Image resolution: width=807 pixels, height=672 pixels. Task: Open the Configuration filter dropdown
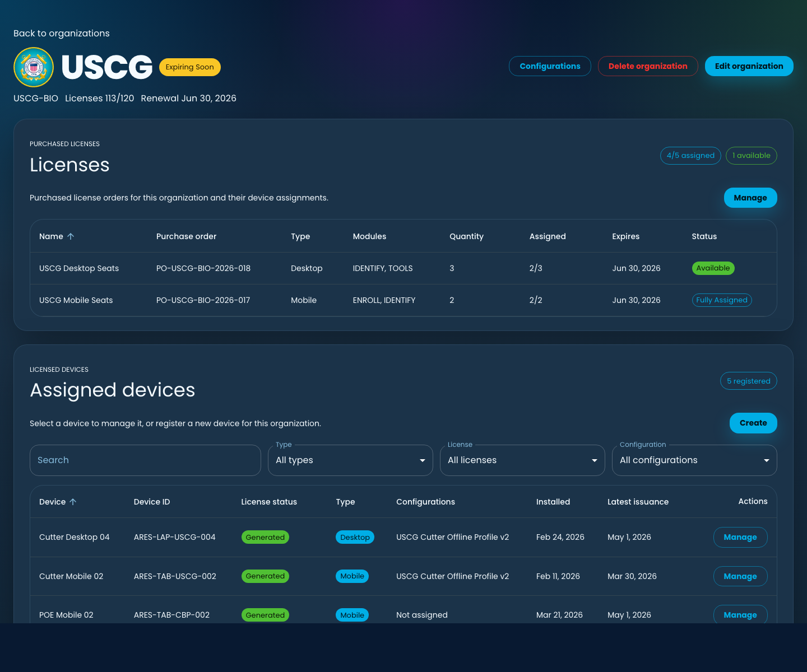click(694, 460)
